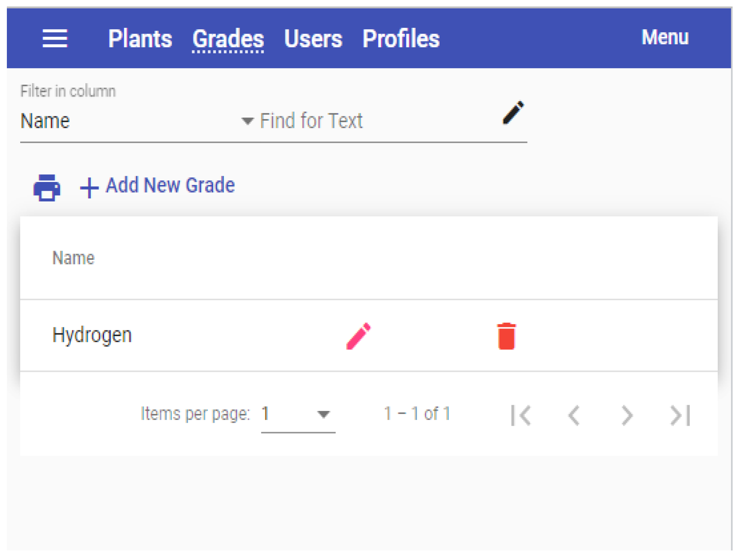Jump to the last page
The width and height of the screenshot is (741, 560).
click(680, 415)
